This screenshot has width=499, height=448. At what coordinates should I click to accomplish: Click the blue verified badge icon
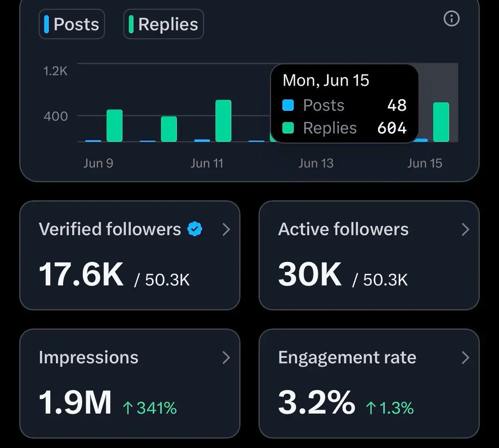pos(195,229)
